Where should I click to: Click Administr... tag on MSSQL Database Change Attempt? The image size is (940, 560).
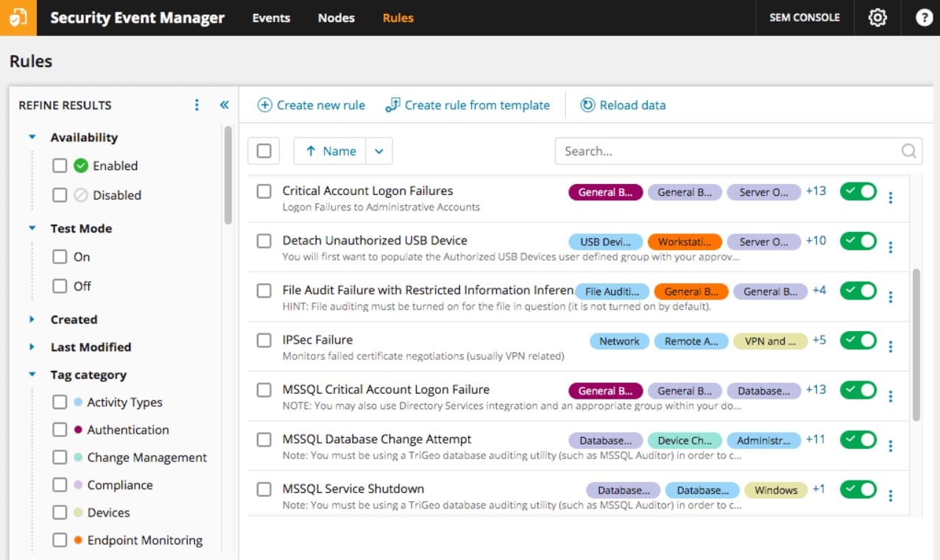click(763, 441)
